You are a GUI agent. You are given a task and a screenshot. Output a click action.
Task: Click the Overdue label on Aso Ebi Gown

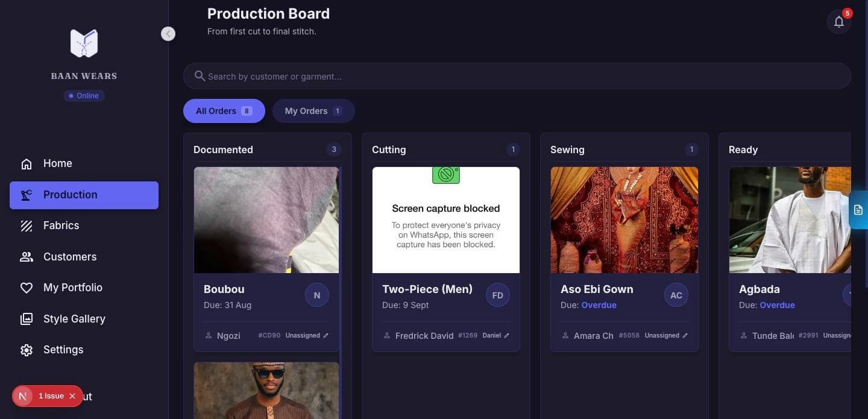click(599, 305)
